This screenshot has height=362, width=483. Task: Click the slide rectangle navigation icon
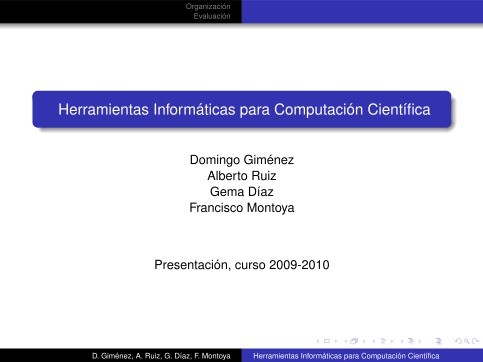point(327,341)
